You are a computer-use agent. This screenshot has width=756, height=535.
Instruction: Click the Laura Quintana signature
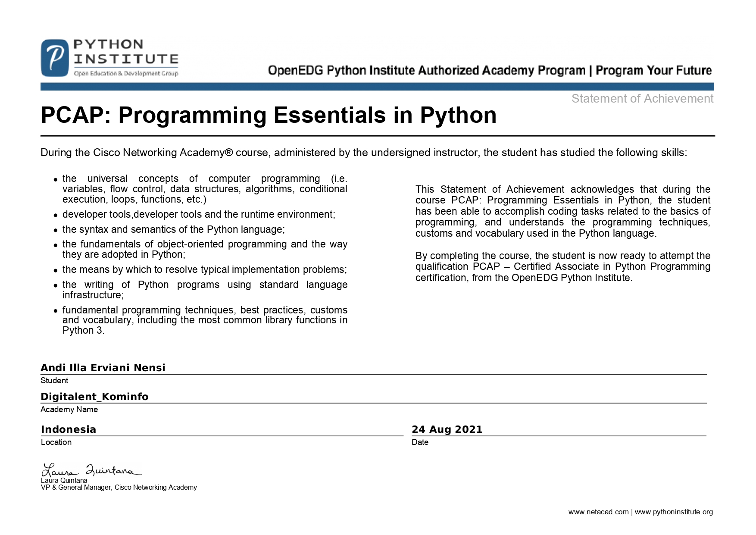coord(91,470)
